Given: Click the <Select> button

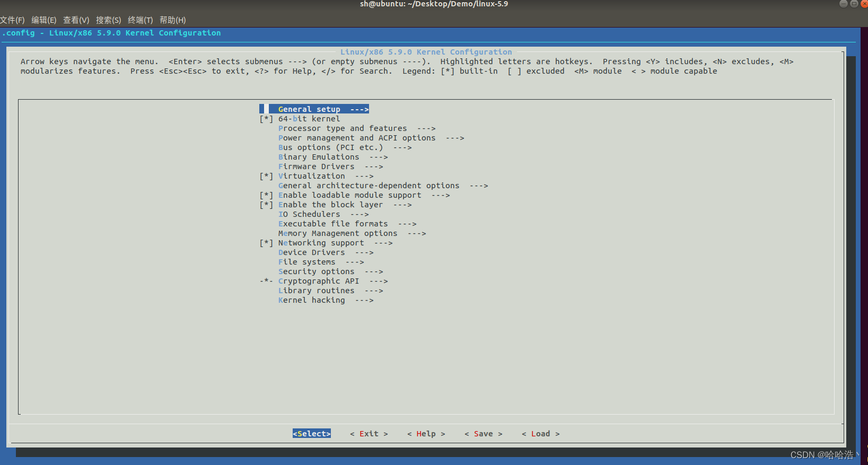Looking at the screenshot, I should coord(312,434).
